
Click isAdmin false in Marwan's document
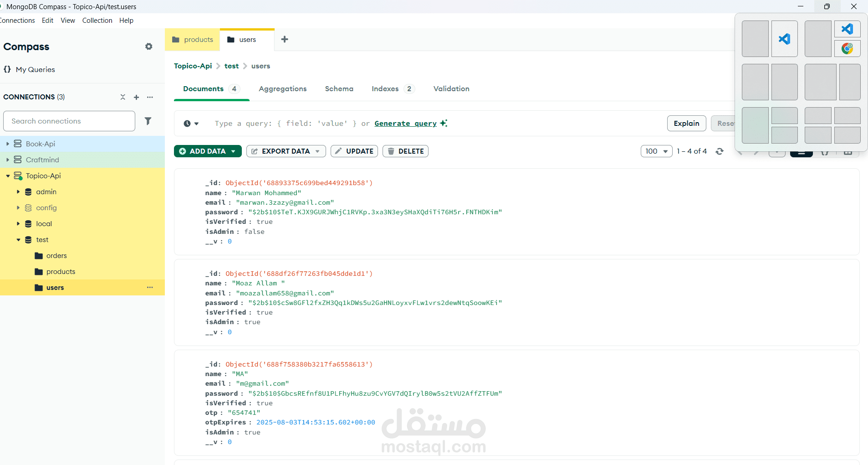[x=254, y=232]
